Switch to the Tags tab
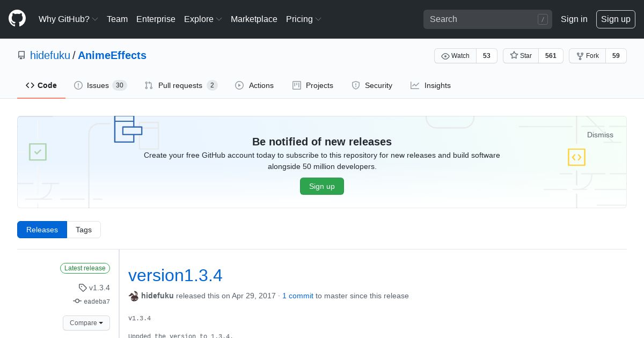 coord(84,230)
